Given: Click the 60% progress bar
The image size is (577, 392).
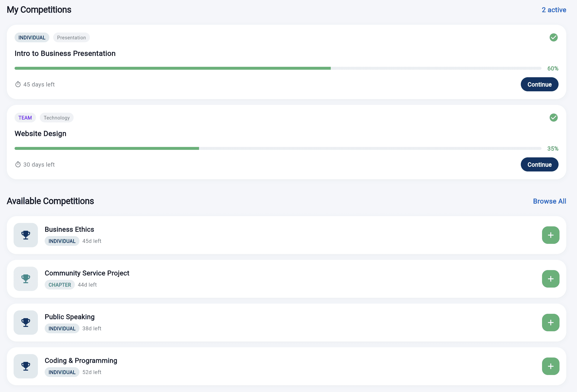Looking at the screenshot, I should [x=278, y=68].
